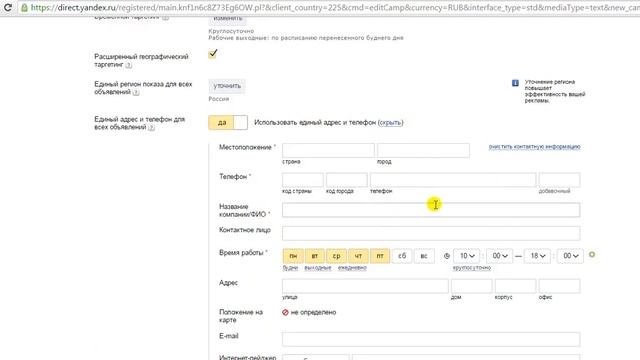This screenshot has height=360, width=640.
Task: Click the изменить time targeting button
Action: click(x=227, y=19)
